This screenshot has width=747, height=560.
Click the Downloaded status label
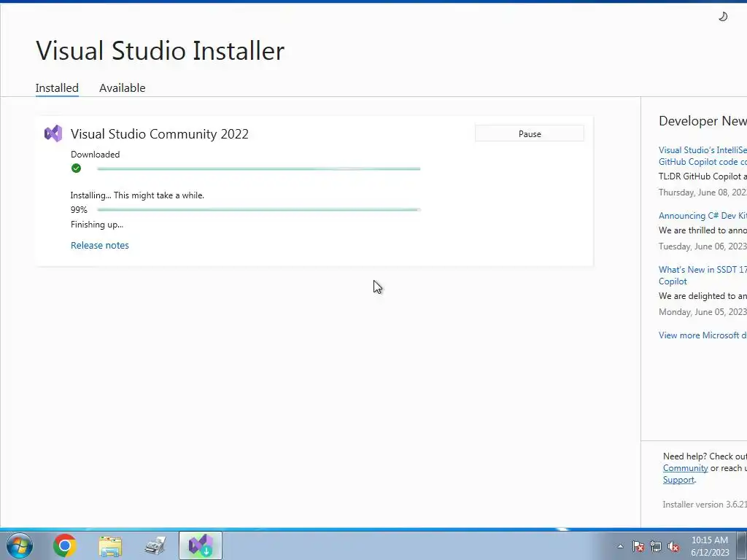96,155
